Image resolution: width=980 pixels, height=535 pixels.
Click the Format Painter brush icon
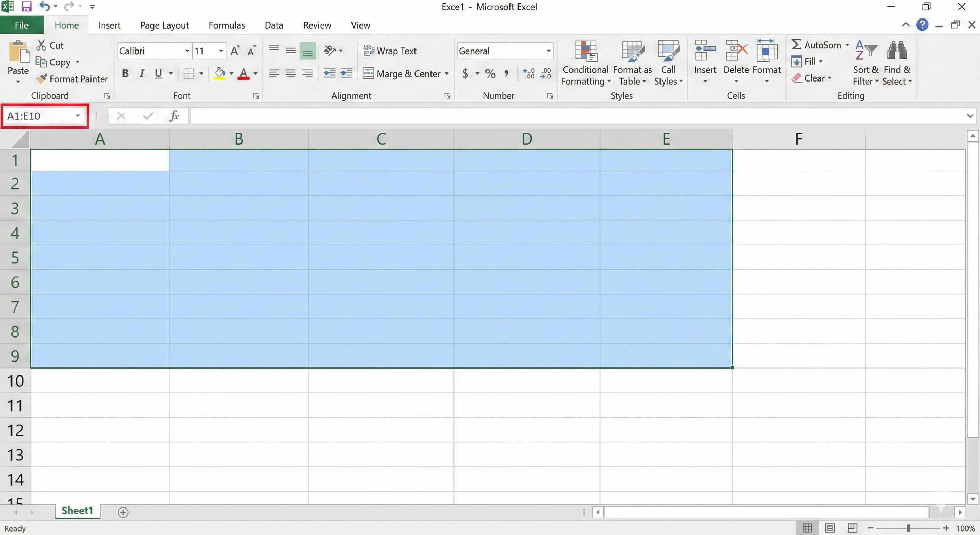pyautogui.click(x=41, y=78)
